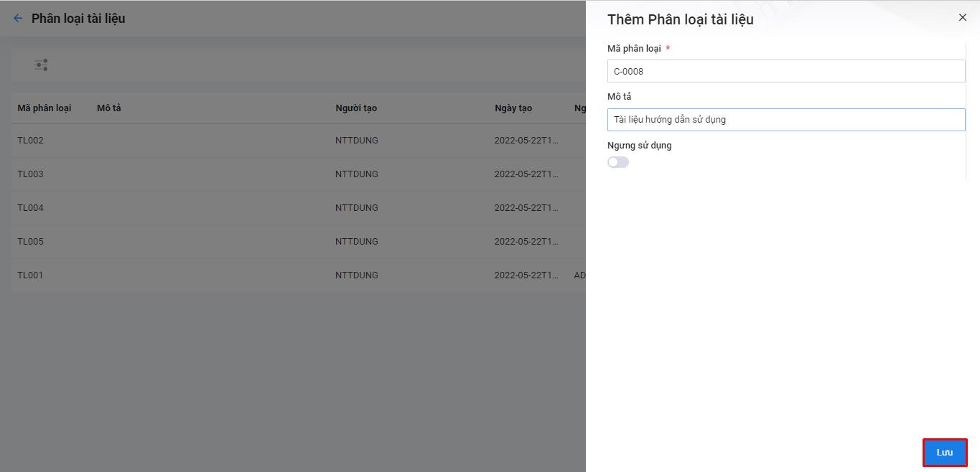Select the TL001 row
The height and width of the screenshot is (472, 980).
click(x=31, y=275)
